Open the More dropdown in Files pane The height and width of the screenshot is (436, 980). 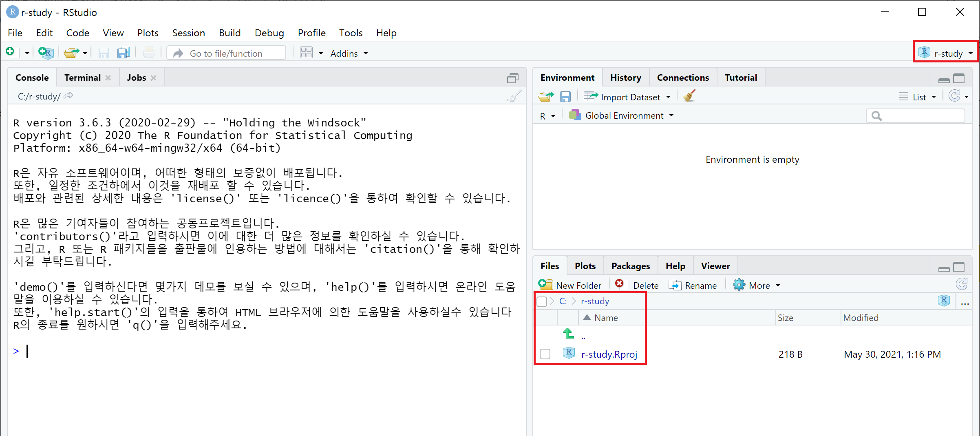pyautogui.click(x=756, y=285)
